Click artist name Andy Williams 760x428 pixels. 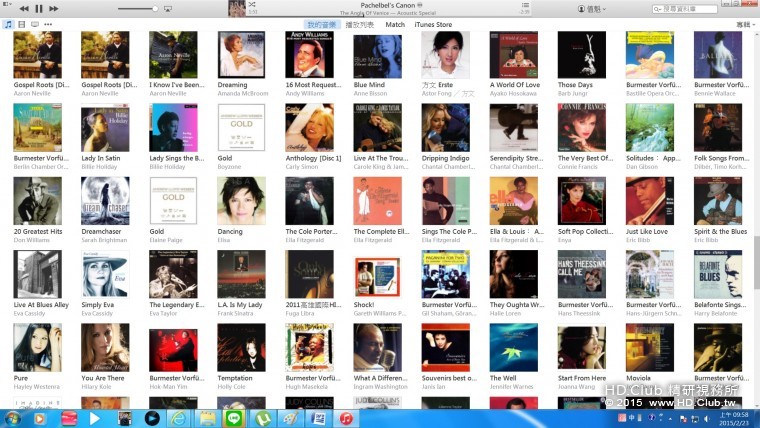[305, 94]
